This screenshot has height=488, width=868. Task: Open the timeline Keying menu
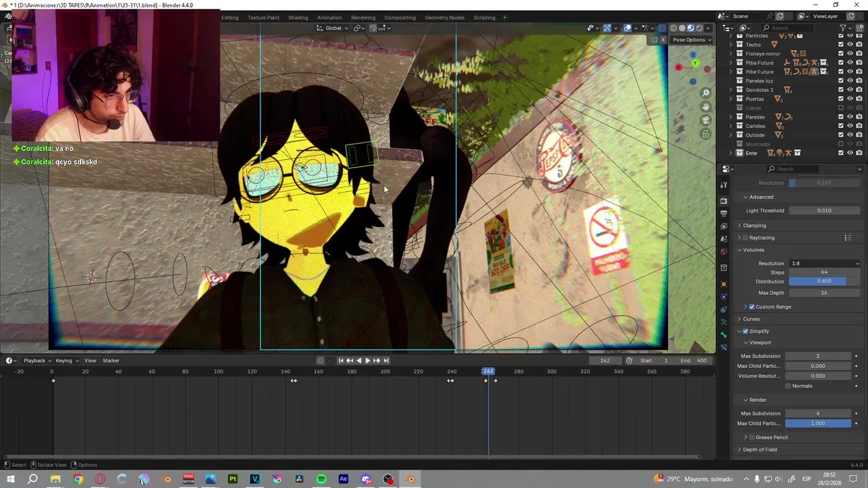pos(67,361)
